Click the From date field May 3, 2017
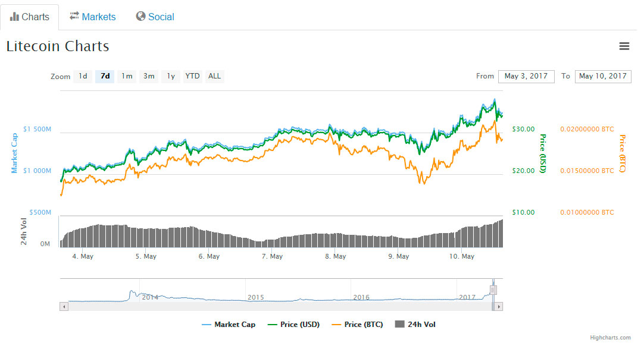This screenshot has height=346, width=644. 526,76
